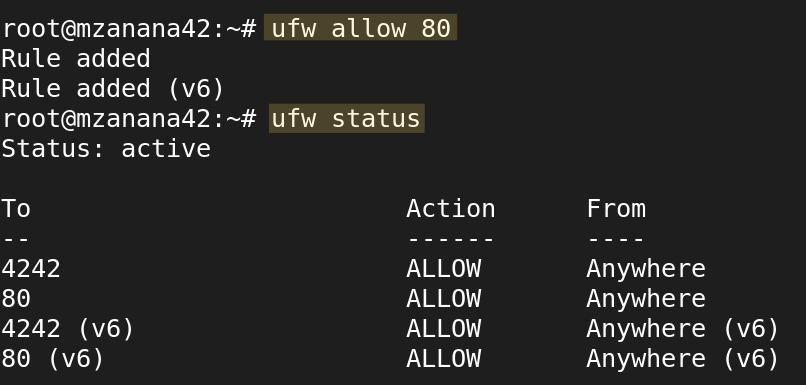Screen dimensions: 806x385
Task: Click the highlighted 'ufw status' command
Action: pyautogui.click(x=346, y=119)
